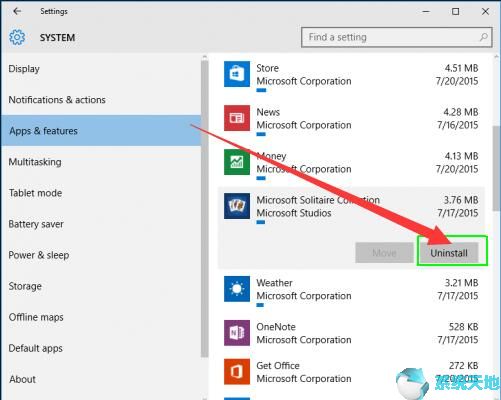
Task: Select the Get Office app name text
Action: [x=278, y=365]
